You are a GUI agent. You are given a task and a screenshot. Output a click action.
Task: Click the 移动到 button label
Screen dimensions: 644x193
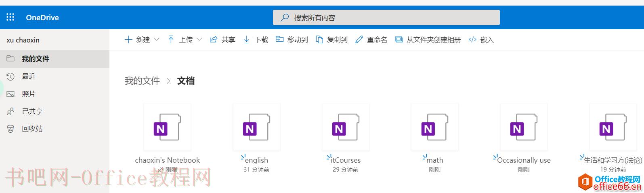click(x=298, y=40)
